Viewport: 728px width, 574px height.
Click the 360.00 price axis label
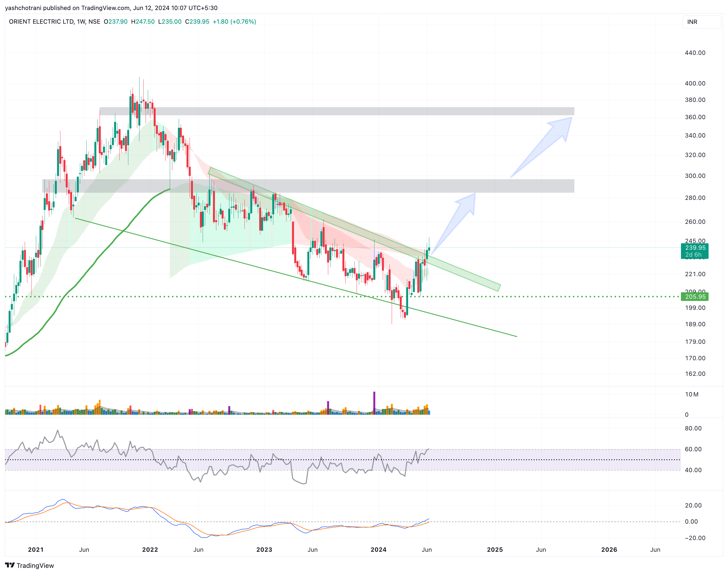695,117
